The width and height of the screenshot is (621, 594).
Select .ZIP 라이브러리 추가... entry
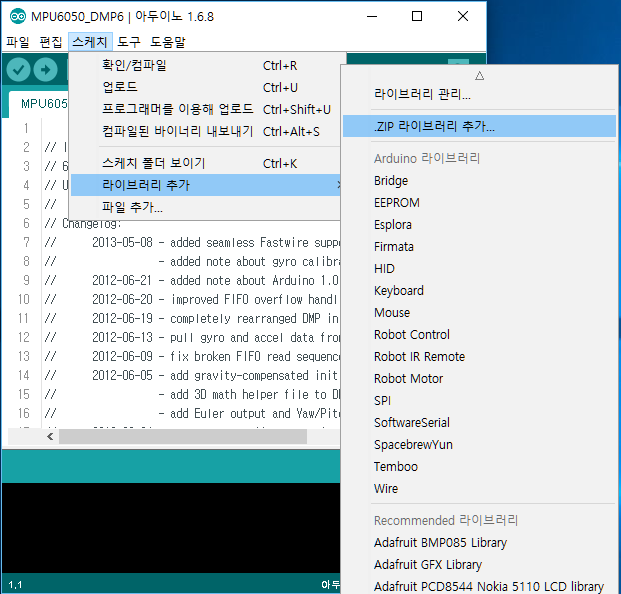pos(479,126)
